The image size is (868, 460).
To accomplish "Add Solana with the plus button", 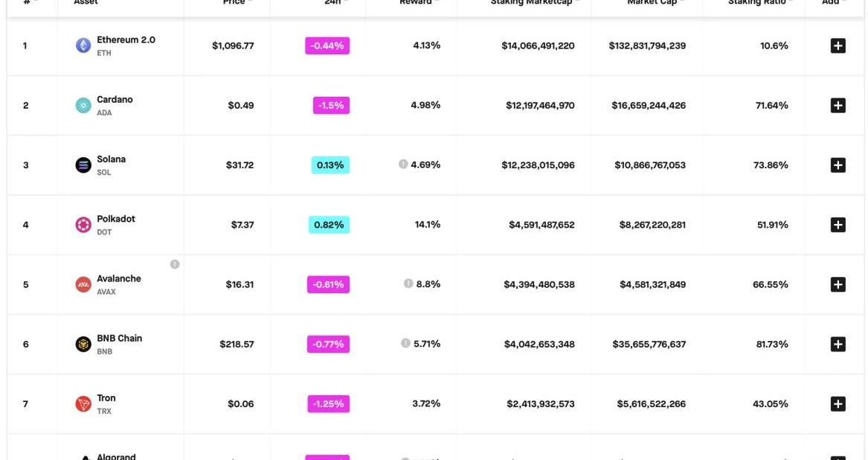I will 838,165.
